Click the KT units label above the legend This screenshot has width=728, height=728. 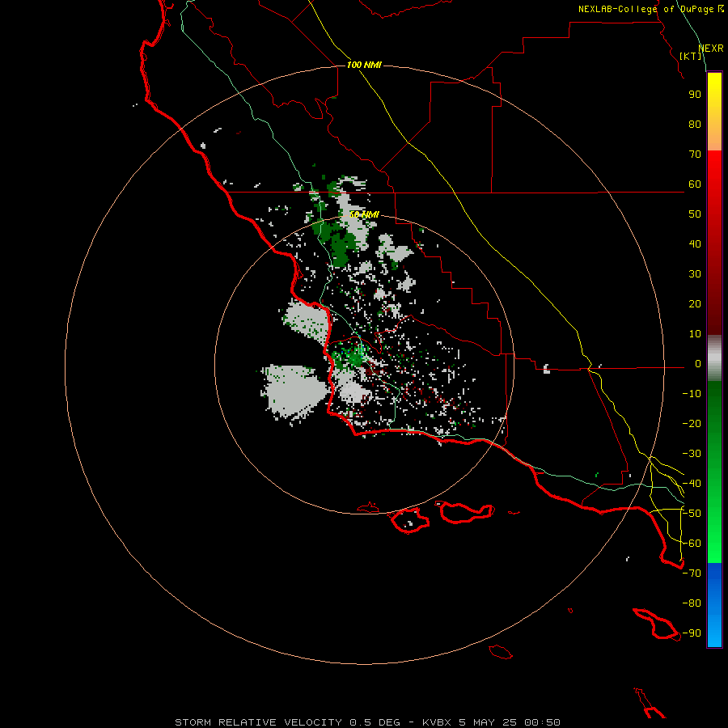tap(691, 56)
